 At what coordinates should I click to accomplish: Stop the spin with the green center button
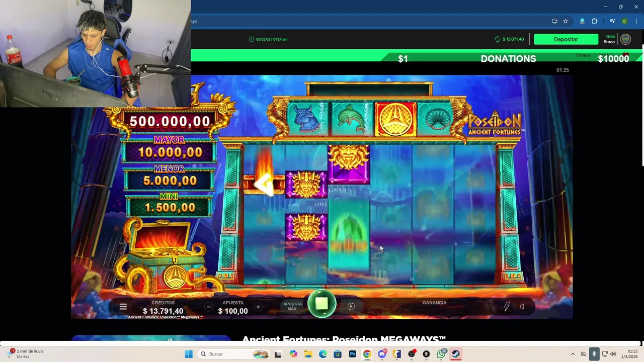[322, 304]
